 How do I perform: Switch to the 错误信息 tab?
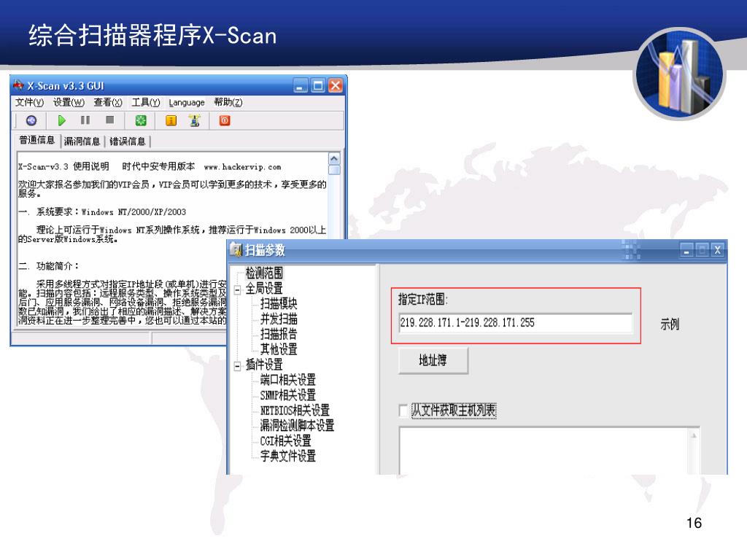(x=127, y=141)
